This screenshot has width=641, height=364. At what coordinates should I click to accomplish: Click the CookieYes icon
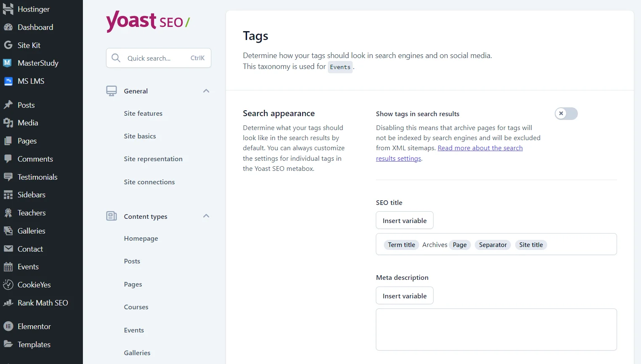coord(8,284)
